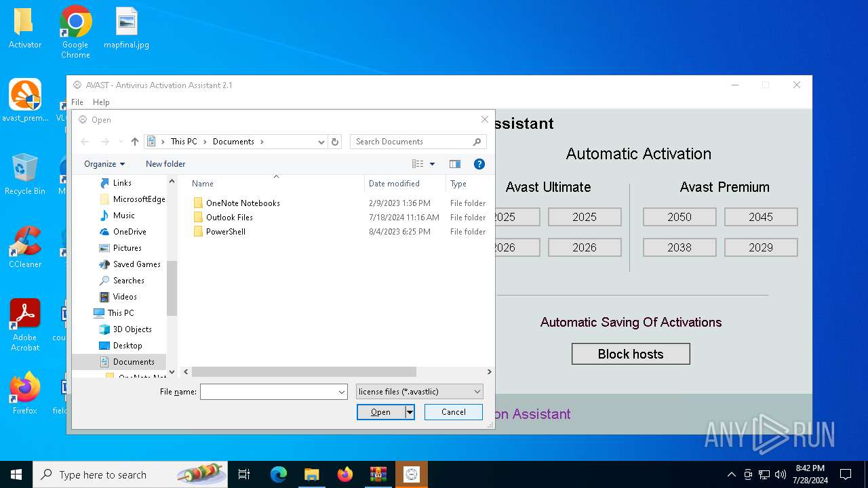Viewport: 868px width, 488px height.
Task: Click the horizontal scrollbar in file list
Action: (x=304, y=371)
